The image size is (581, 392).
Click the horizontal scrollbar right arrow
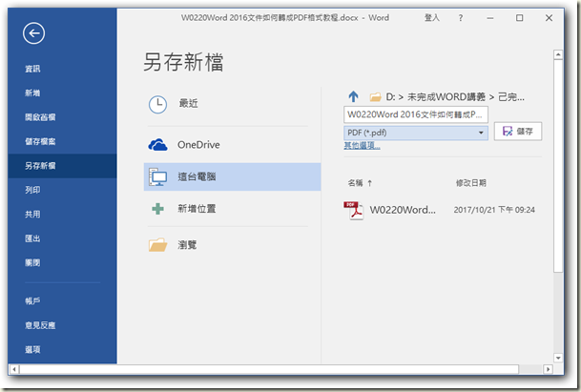[x=548, y=369]
